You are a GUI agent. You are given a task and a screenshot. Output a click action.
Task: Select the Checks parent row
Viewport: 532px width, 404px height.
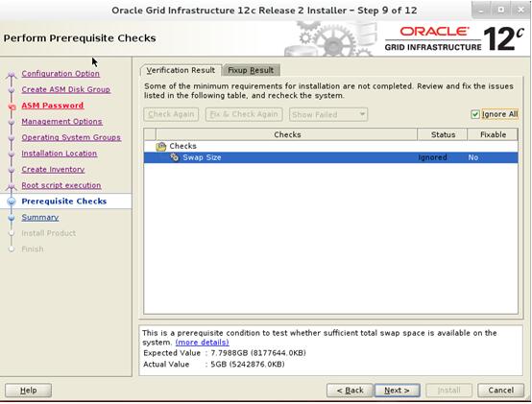(x=330, y=146)
